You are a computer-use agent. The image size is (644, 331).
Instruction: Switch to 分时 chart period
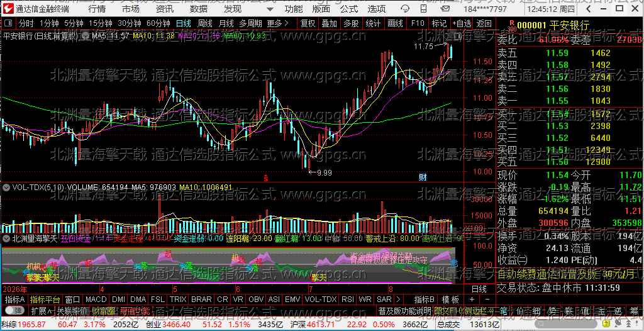click(26, 23)
